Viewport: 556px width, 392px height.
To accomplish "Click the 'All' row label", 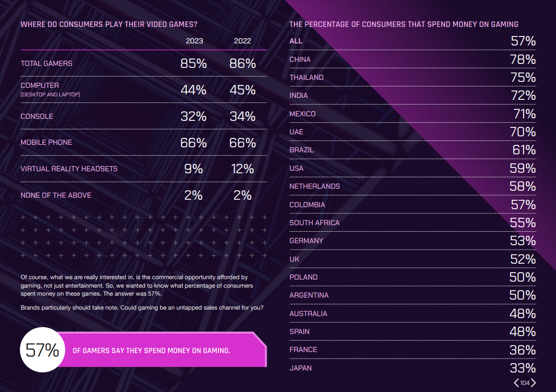I will coord(296,41).
